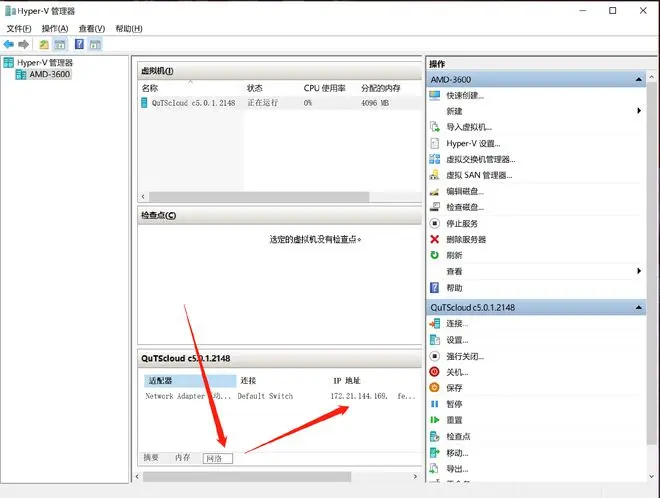Click 关机 shut down action
Screen dimensions: 660x498
tap(457, 372)
